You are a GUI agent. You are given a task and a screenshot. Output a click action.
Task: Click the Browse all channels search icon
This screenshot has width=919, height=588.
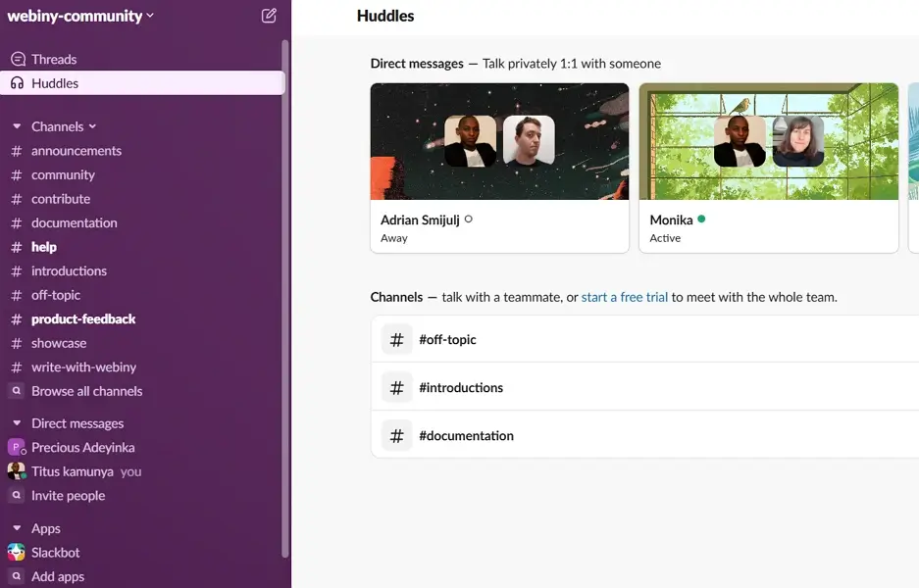point(17,391)
